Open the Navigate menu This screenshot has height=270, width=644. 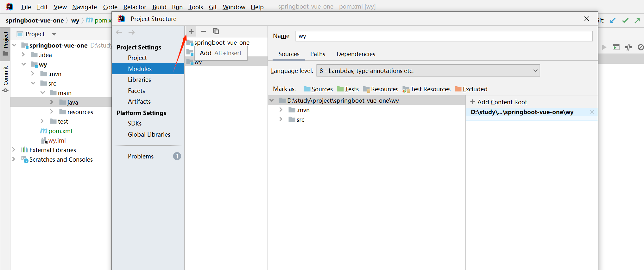[x=85, y=7]
